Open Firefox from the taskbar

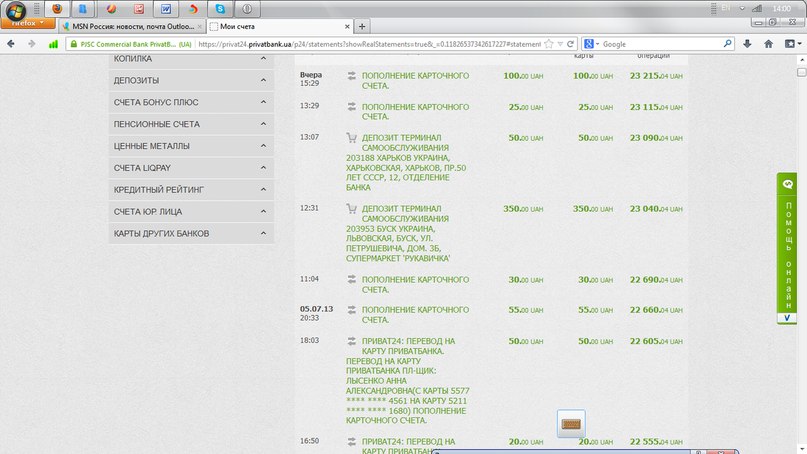click(x=57, y=9)
